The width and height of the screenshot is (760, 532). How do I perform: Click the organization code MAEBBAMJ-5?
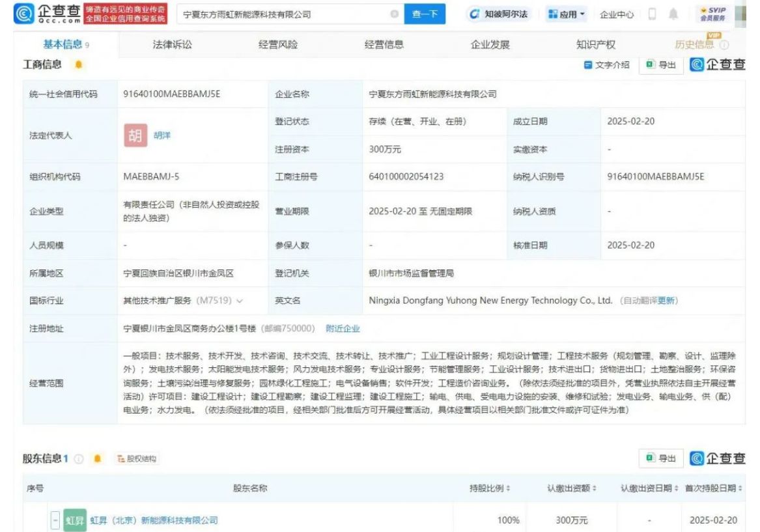pos(151,176)
